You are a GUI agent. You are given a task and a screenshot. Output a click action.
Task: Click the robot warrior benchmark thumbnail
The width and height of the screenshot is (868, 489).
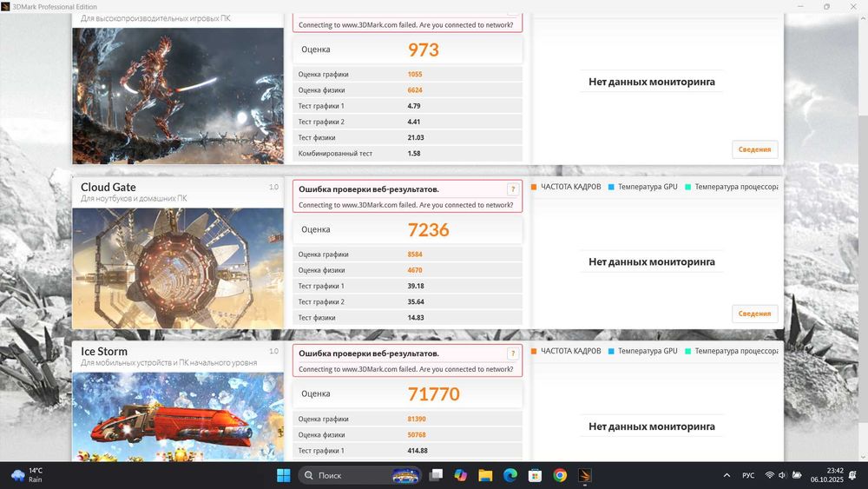pyautogui.click(x=178, y=96)
